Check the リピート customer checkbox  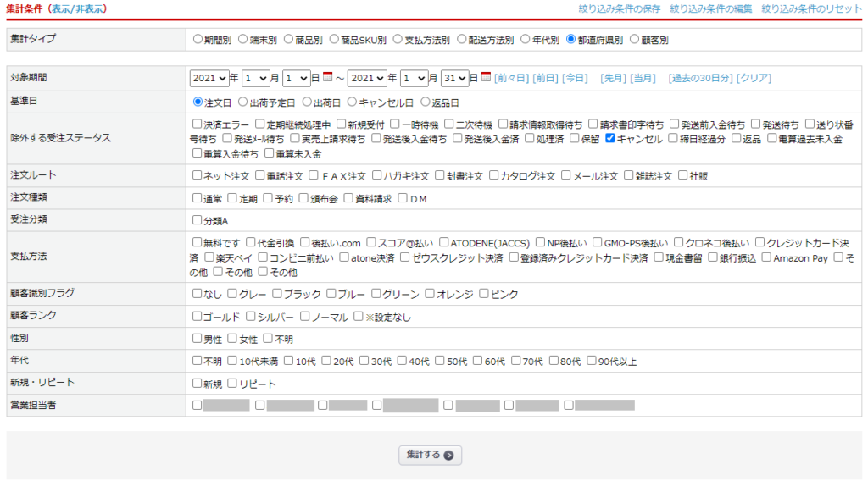232,384
